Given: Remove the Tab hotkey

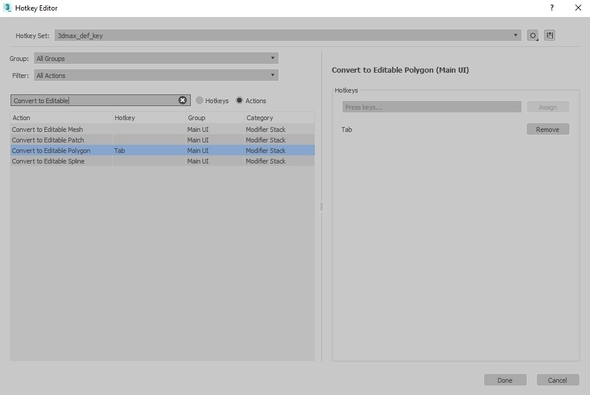Looking at the screenshot, I should (x=548, y=129).
